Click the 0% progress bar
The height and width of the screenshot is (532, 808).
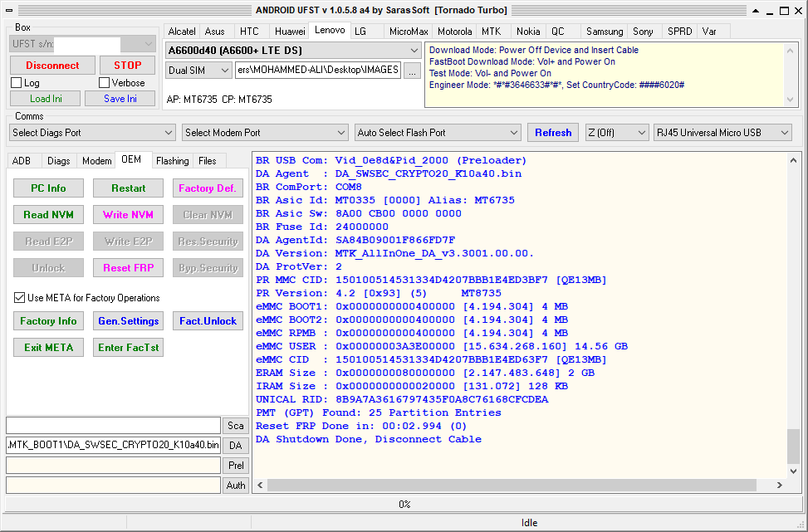(404, 504)
